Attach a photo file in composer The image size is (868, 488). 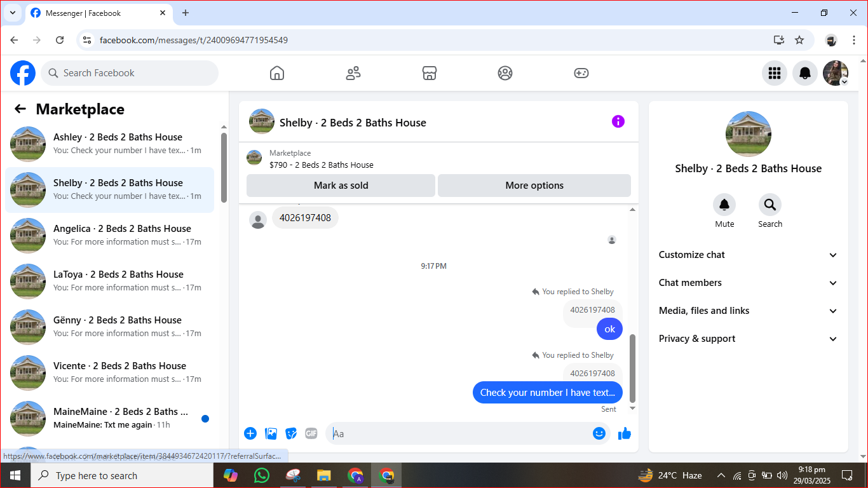tap(271, 433)
